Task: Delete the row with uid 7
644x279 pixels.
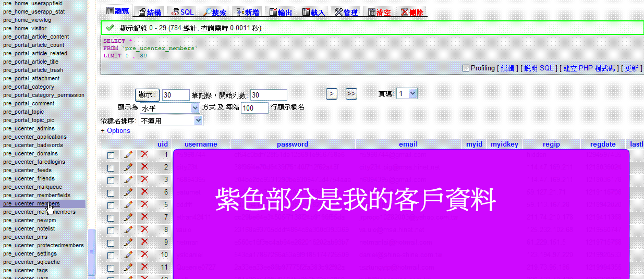Action: (144, 217)
